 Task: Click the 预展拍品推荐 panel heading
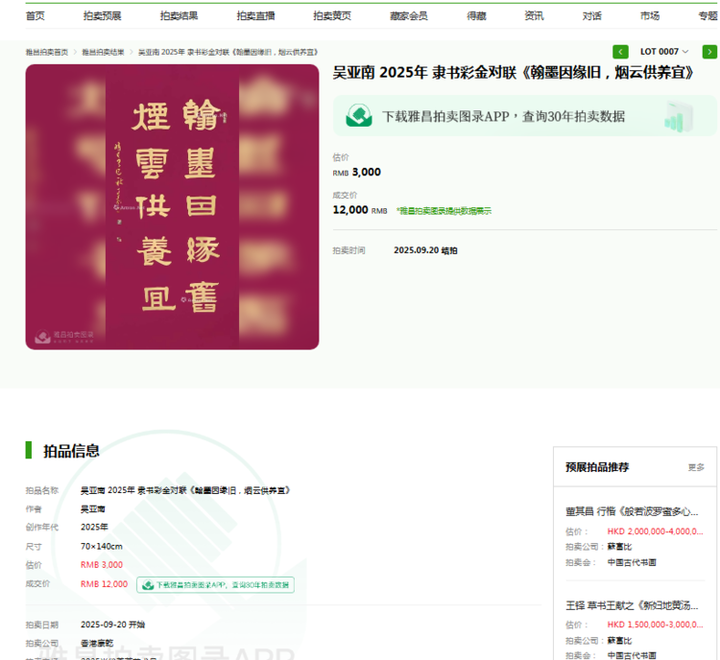click(x=597, y=468)
